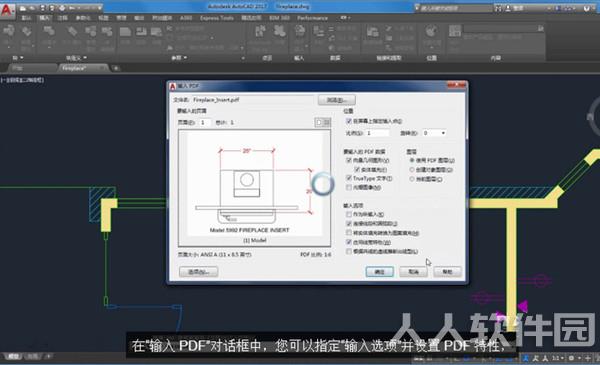The height and width of the screenshot is (365, 600).
Task: Toggle 应用线宽特性 checkbox
Action: tap(349, 242)
